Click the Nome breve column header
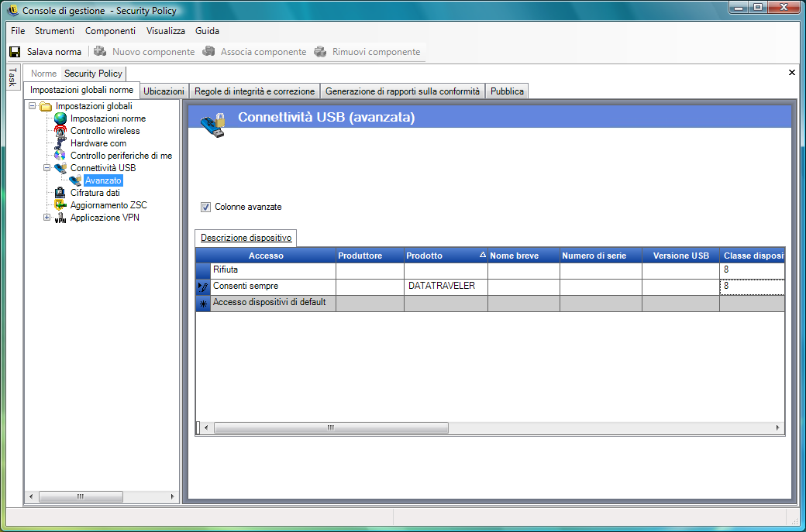Screen dimensions: 806x532 click(x=524, y=256)
